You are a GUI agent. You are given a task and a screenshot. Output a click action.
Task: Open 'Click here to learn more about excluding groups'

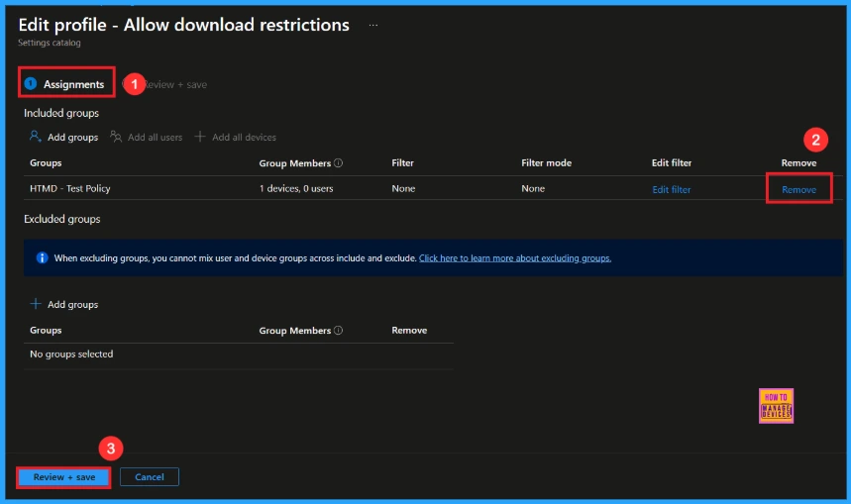[x=515, y=258]
